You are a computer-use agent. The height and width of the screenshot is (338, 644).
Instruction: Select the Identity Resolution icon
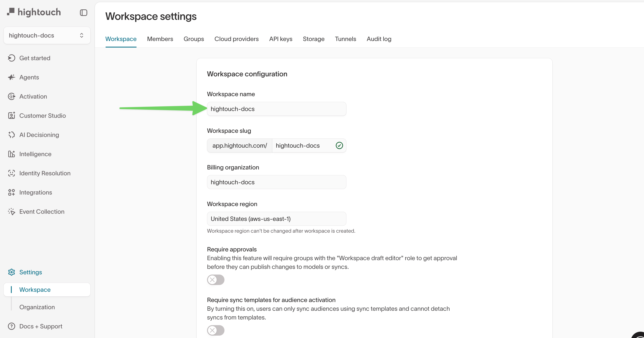pos(12,173)
